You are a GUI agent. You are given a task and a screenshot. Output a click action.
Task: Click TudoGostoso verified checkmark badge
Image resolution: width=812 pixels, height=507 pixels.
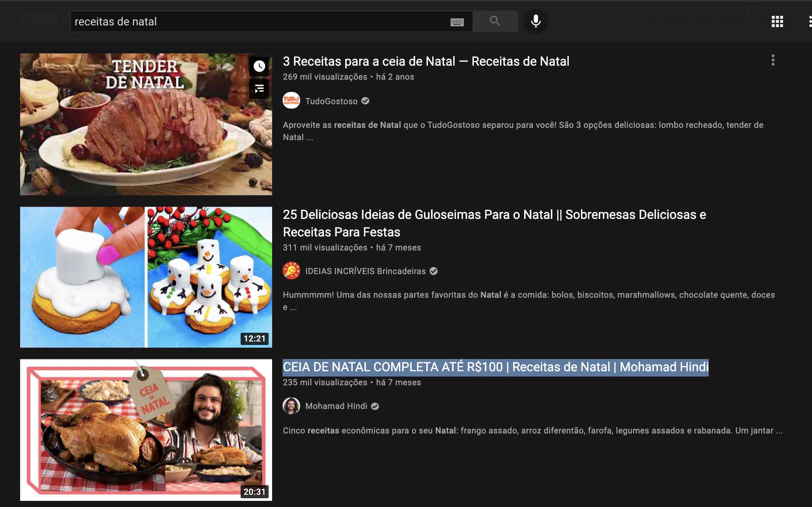point(365,101)
